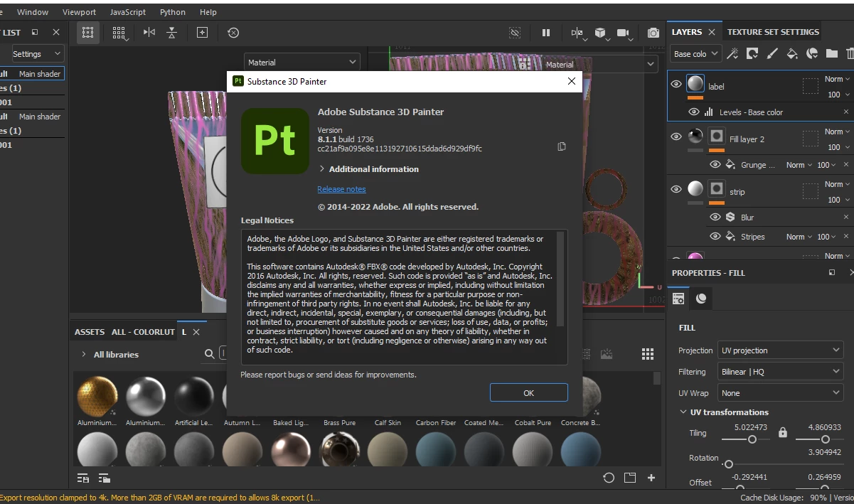Open the Python menu
Image resolution: width=854 pixels, height=504 pixels.
point(173,12)
